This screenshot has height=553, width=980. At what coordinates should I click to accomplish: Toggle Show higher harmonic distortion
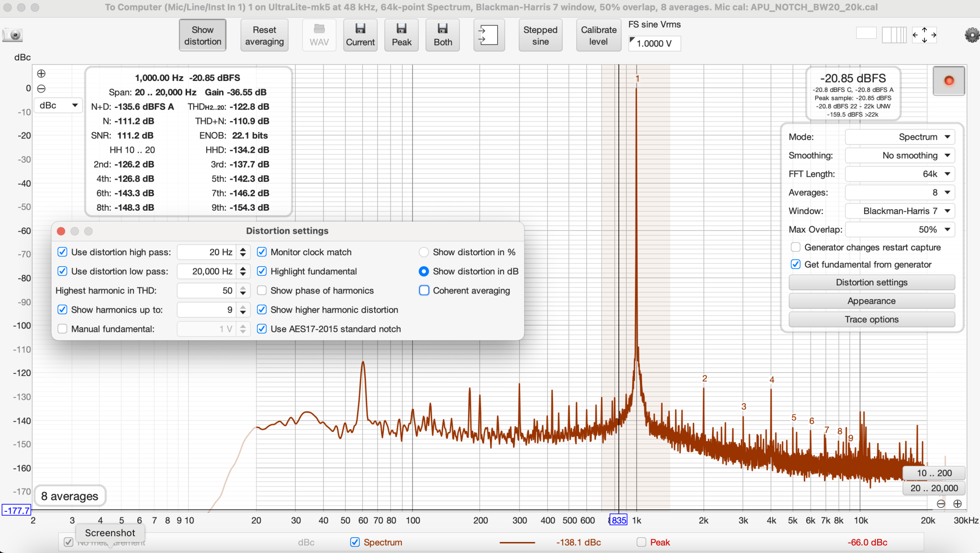click(262, 309)
